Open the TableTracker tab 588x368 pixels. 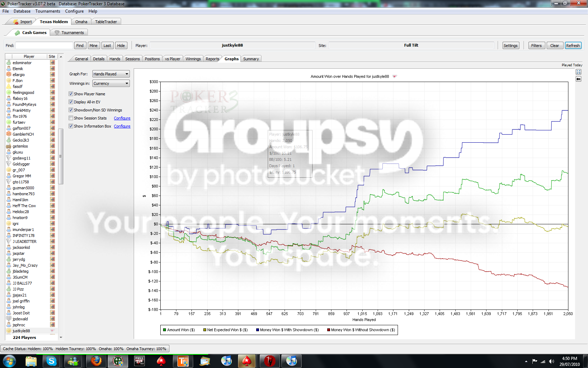pyautogui.click(x=106, y=22)
